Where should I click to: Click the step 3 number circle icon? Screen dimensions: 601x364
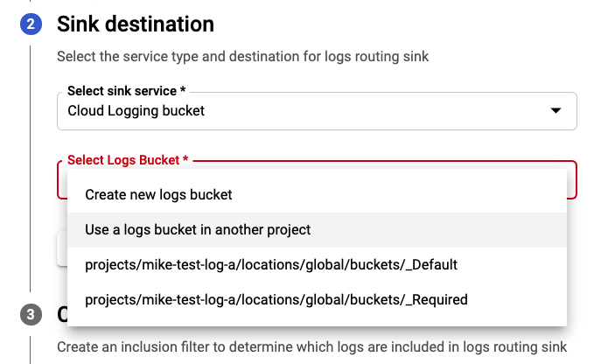tap(31, 314)
